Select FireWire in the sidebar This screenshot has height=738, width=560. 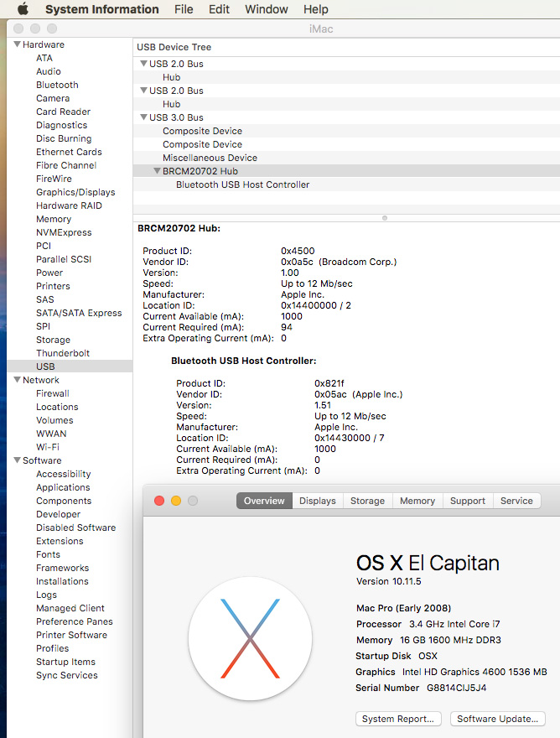point(54,179)
